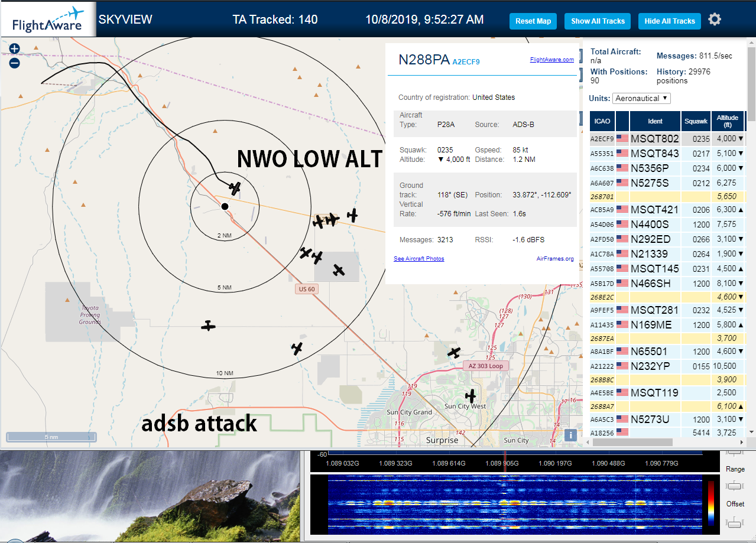Click the US flag in the N65501 row

(622, 352)
